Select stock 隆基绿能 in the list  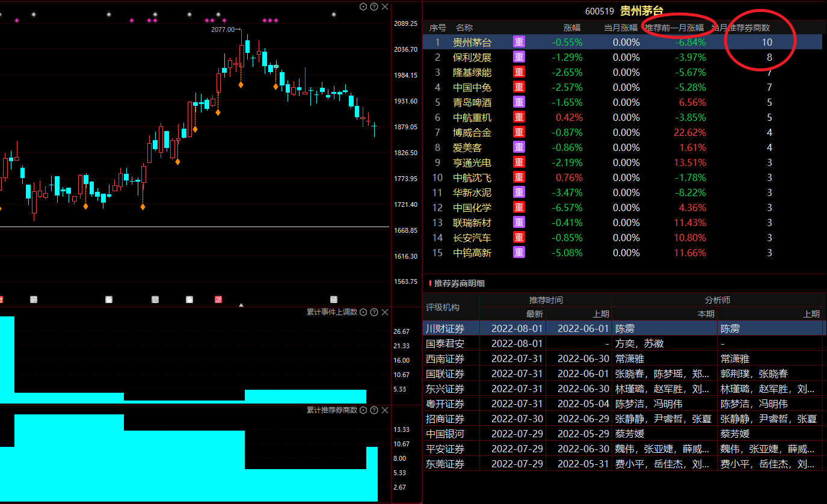[x=472, y=72]
